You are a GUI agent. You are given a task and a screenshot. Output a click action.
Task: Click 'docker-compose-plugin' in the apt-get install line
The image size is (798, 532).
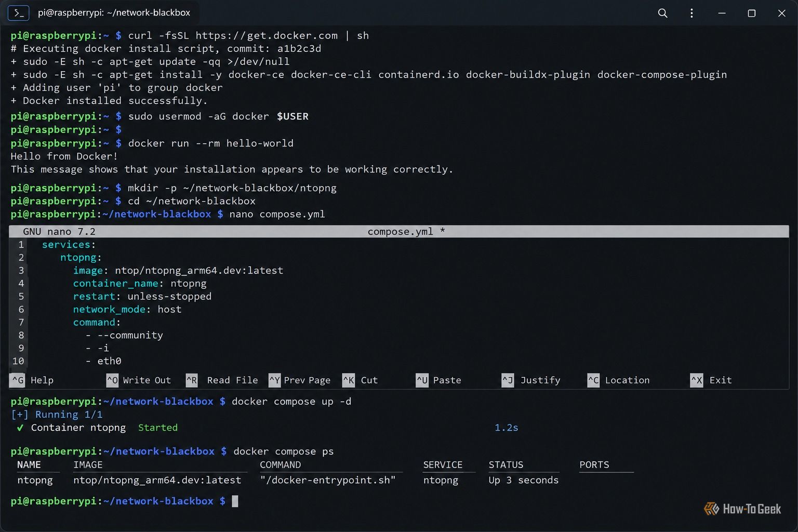click(662, 75)
